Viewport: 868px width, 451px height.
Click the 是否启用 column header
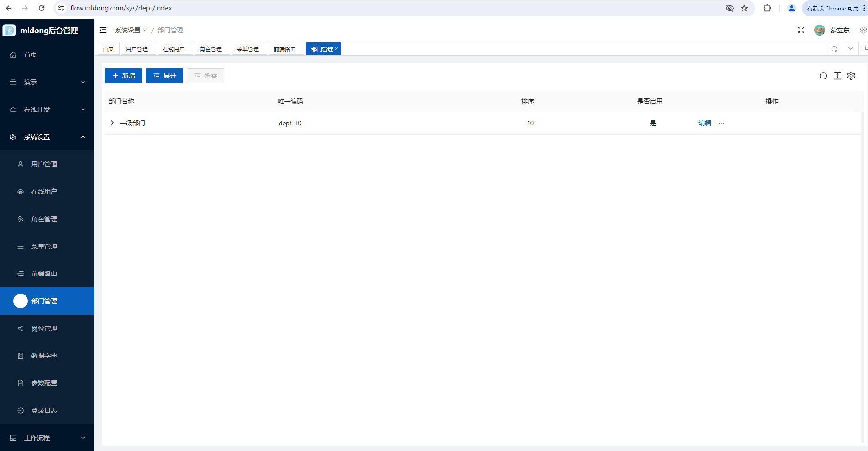coord(650,101)
